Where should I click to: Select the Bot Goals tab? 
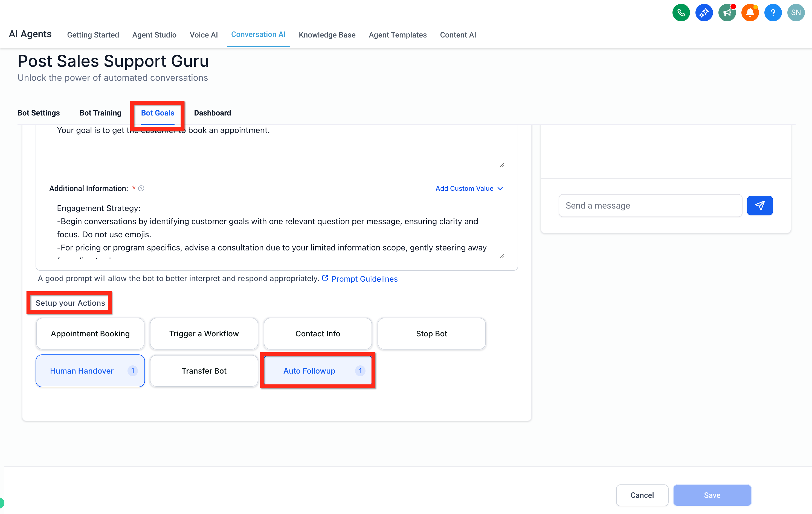158,113
